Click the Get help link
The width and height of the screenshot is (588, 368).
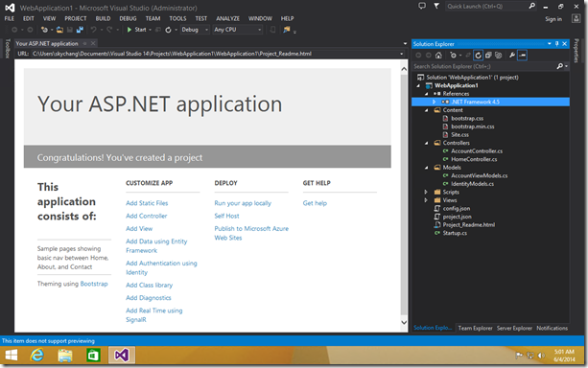(315, 203)
